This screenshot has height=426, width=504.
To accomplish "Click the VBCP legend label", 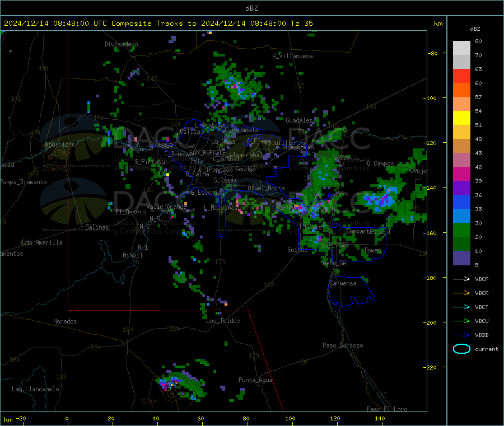I will [482, 279].
